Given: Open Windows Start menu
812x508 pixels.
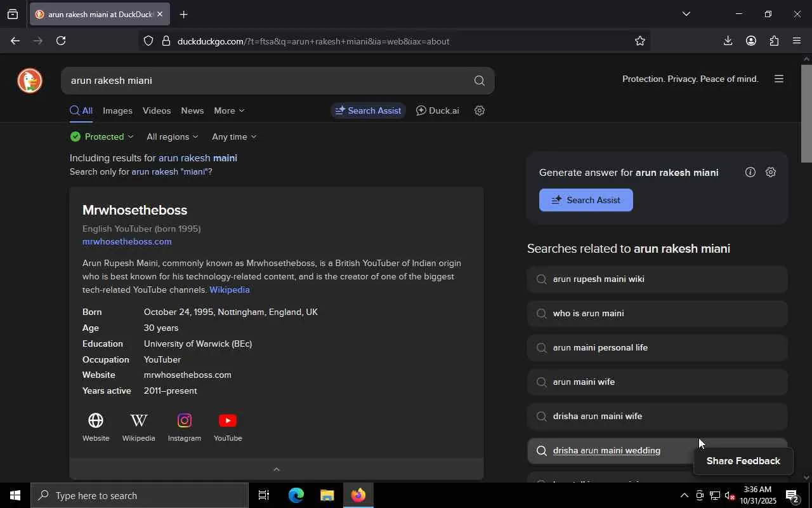Looking at the screenshot, I should pos(15,495).
